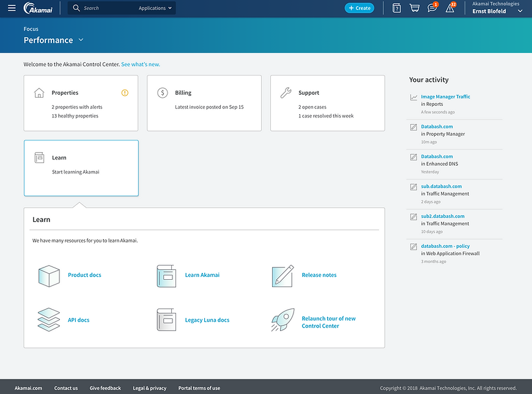Click '13 healthy properties' text
This screenshot has height=394, width=532.
[x=75, y=116]
